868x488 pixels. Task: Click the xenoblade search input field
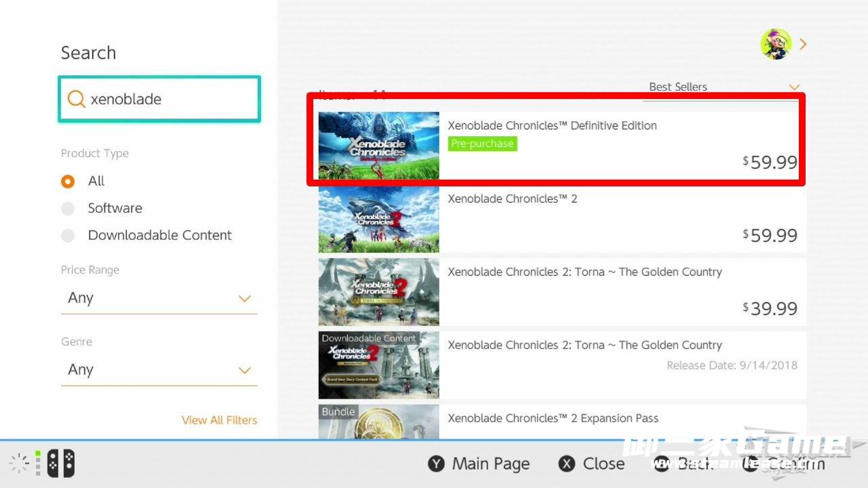tap(170, 99)
